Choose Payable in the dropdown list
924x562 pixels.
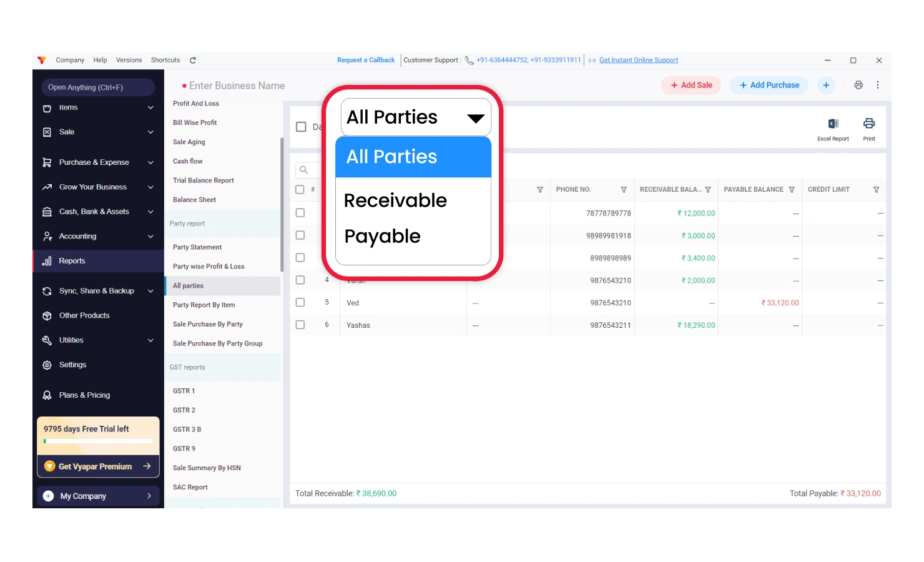click(x=382, y=237)
